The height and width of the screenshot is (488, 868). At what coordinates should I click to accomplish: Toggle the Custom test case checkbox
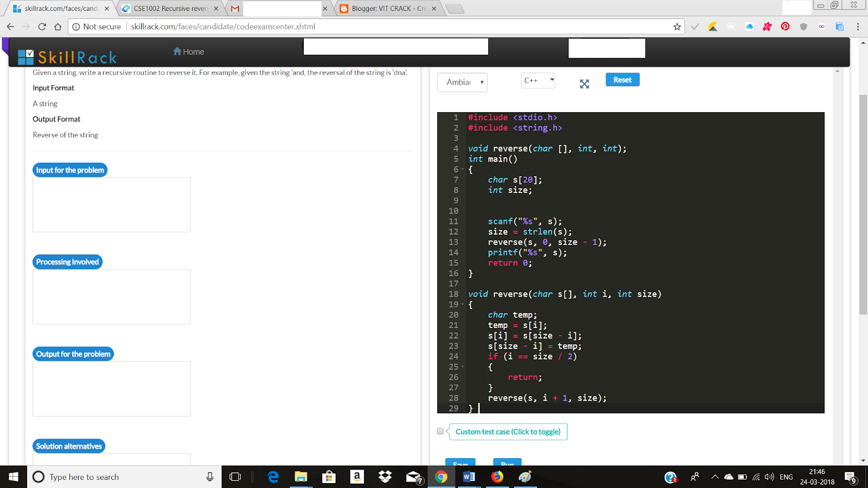440,431
